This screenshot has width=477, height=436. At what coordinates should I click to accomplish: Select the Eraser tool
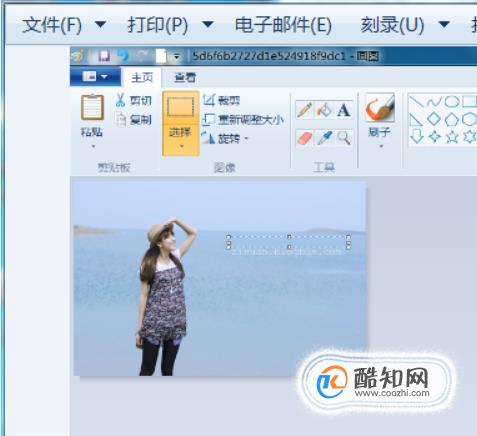pos(304,138)
